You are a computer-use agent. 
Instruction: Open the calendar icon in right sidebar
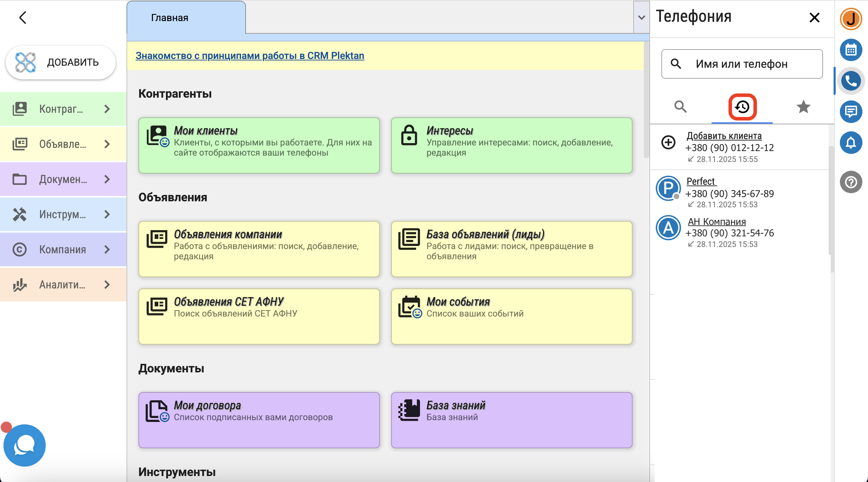click(850, 50)
